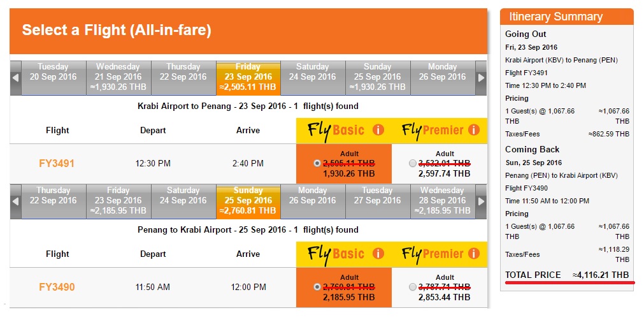
Task: Click the info icon beside FlyBasic, outbound flight
Action: pos(378,130)
